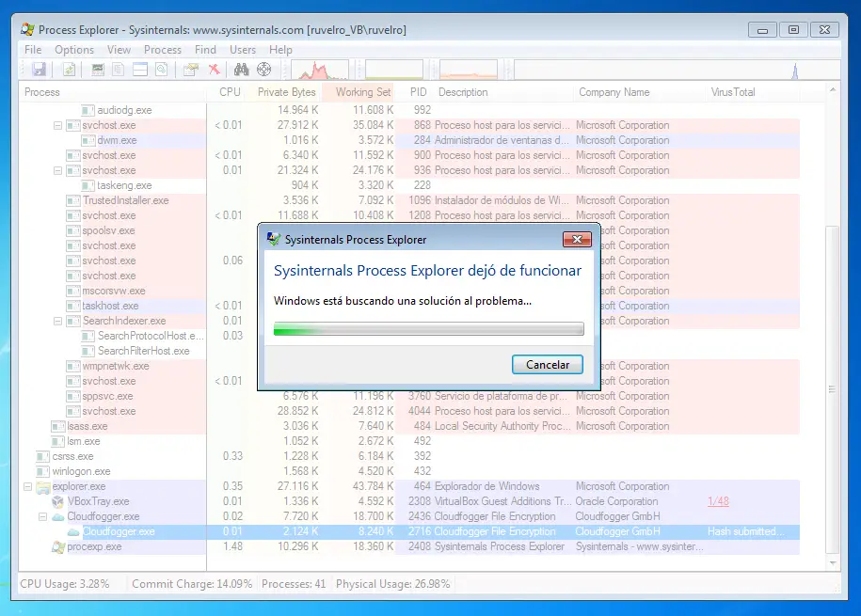Click 'Commit Charge: 14.09%' in status bar
861x616 pixels.
(192, 584)
